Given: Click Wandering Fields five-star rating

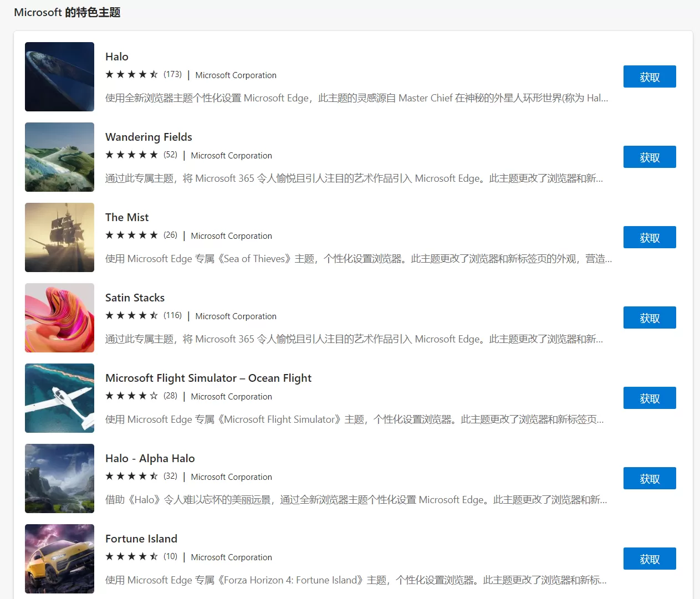Looking at the screenshot, I should click(132, 155).
